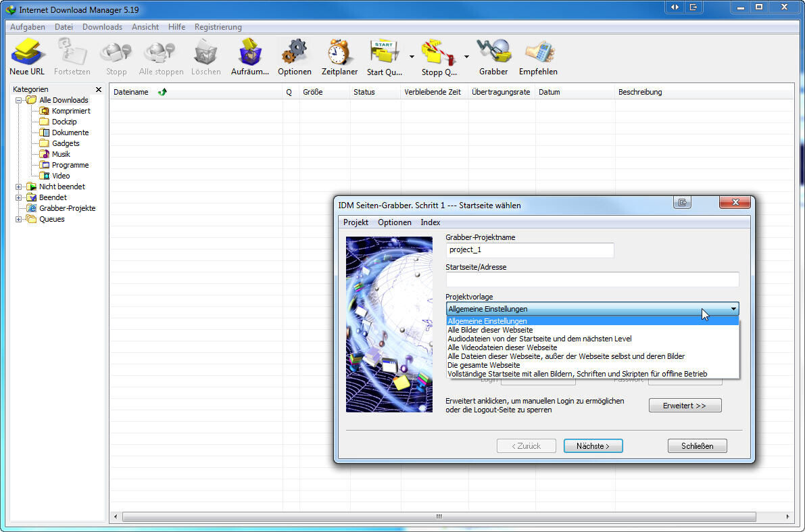Expand the Queues tree node
The width and height of the screenshot is (805, 532).
(x=18, y=218)
